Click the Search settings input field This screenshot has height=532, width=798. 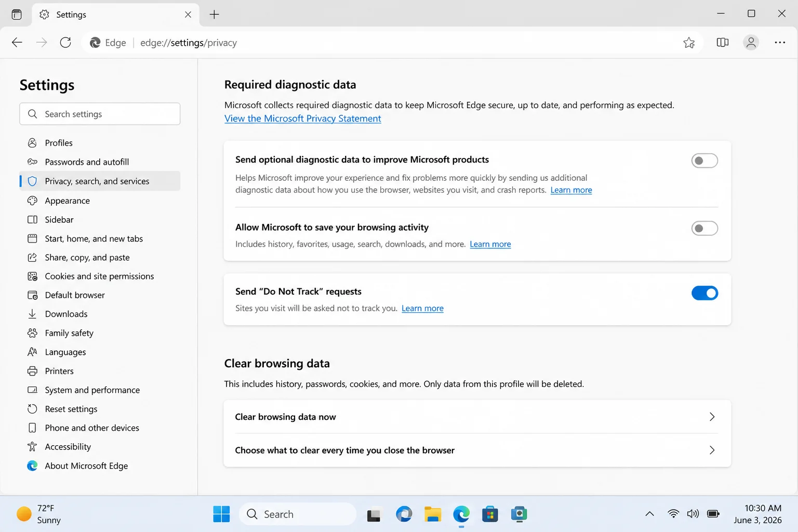click(100, 114)
